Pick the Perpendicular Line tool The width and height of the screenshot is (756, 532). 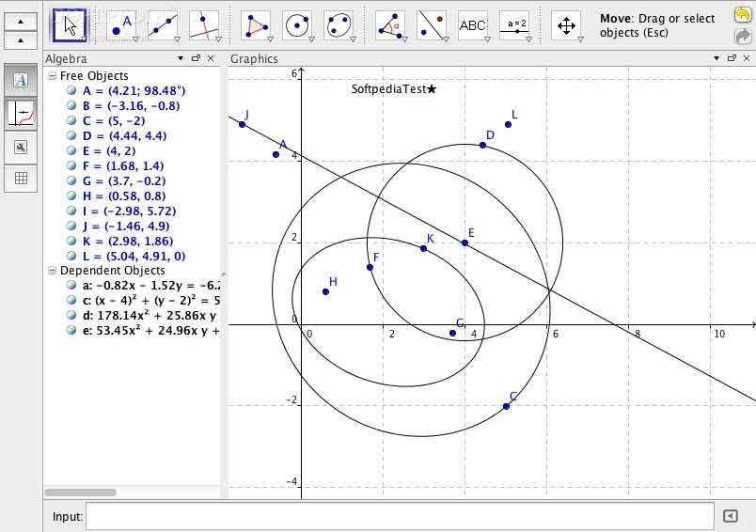point(204,25)
